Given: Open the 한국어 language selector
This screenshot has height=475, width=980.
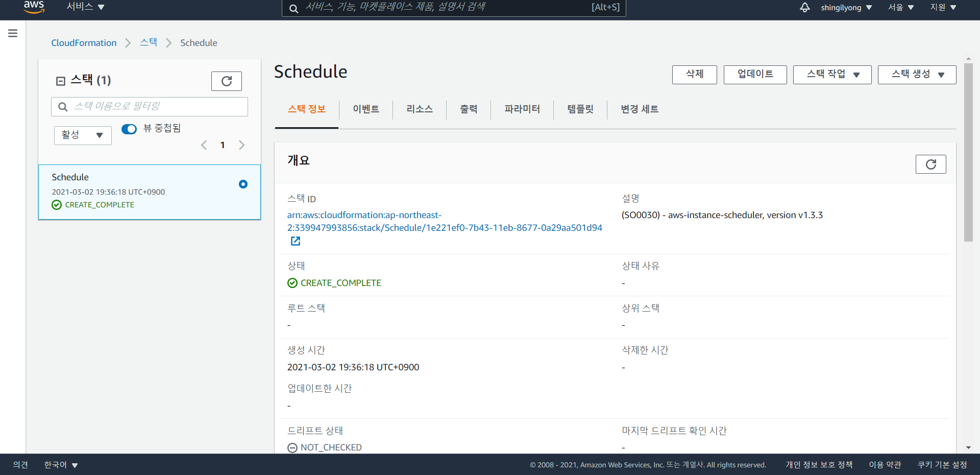Looking at the screenshot, I should pyautogui.click(x=61, y=465).
